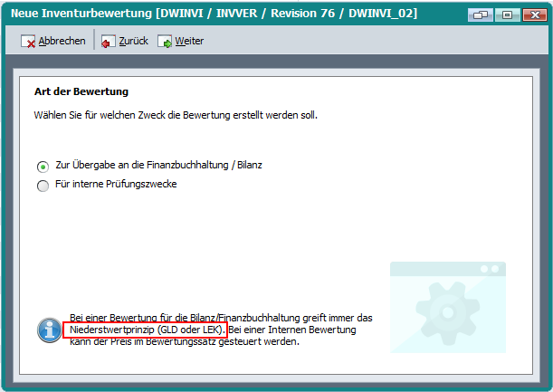The width and height of the screenshot is (553, 392).
Task: Click the overlapping windows restore button
Action: coord(481,14)
